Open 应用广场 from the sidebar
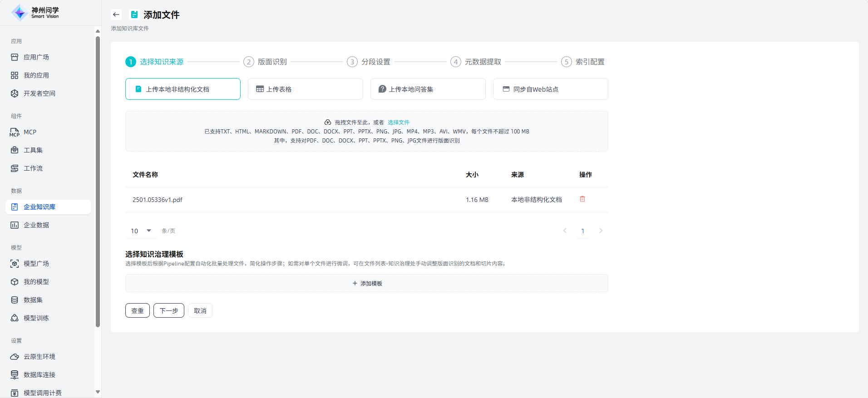This screenshot has height=398, width=868. click(x=36, y=57)
